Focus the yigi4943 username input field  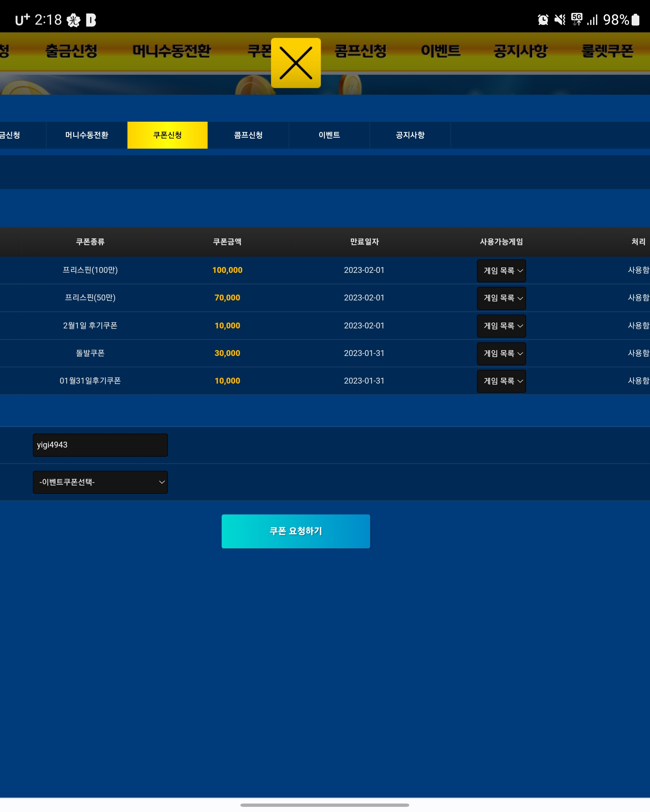click(100, 445)
